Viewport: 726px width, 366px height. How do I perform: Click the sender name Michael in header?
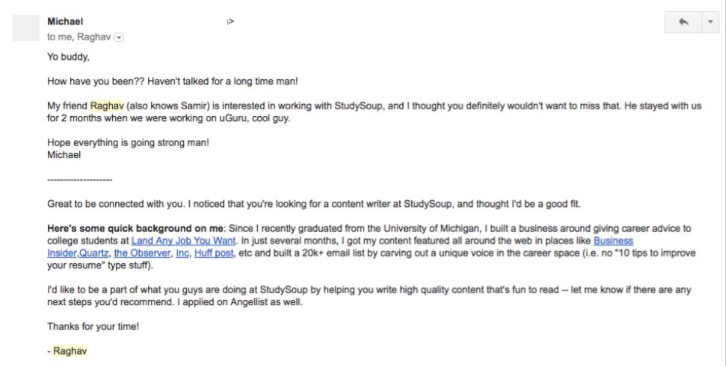point(65,21)
